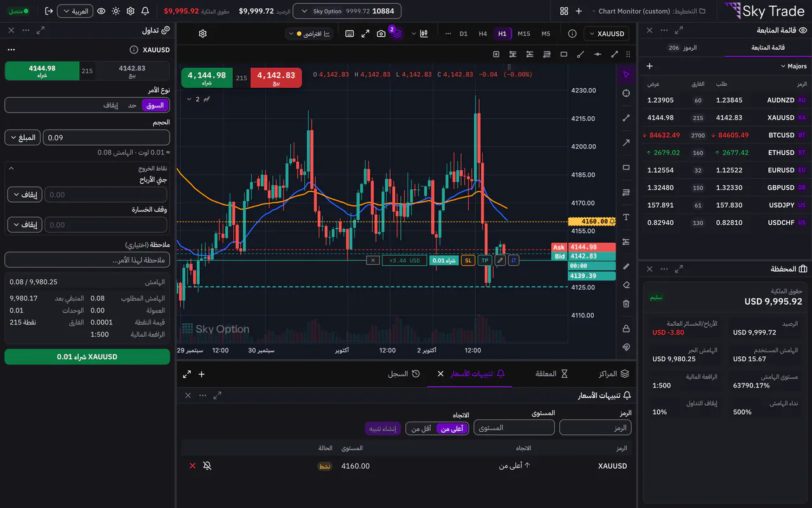This screenshot has height=508, width=812.
Task: Delete drawings with the trash icon
Action: 626,304
